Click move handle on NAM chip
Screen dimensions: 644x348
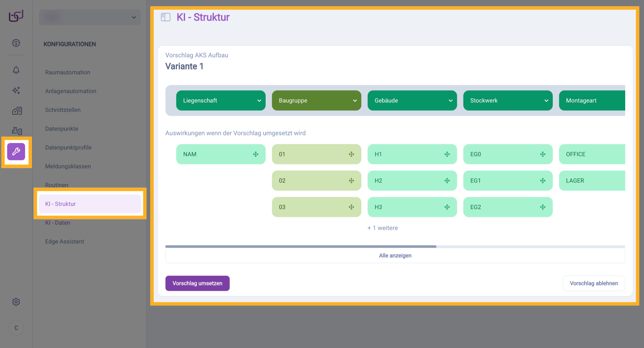(x=256, y=154)
